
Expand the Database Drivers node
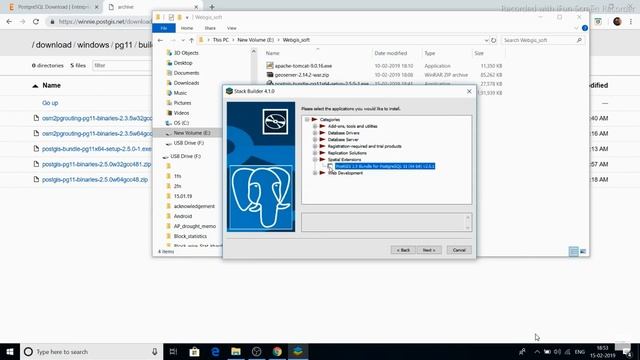[315, 133]
